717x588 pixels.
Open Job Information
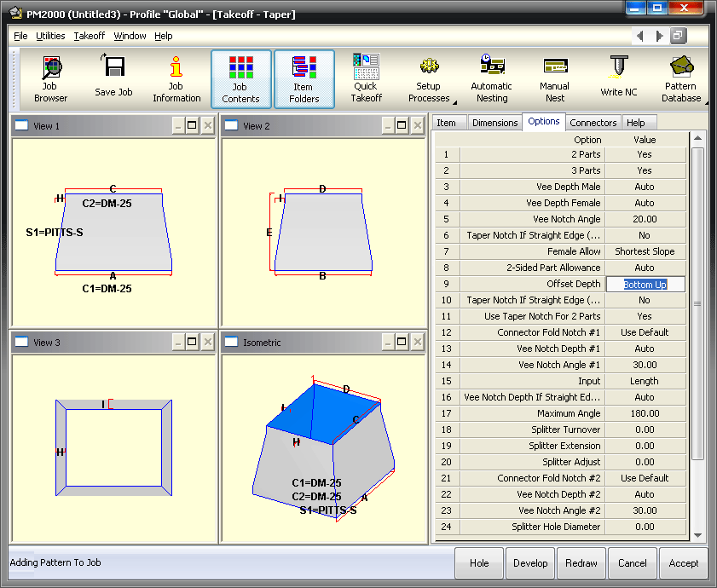pyautogui.click(x=176, y=79)
